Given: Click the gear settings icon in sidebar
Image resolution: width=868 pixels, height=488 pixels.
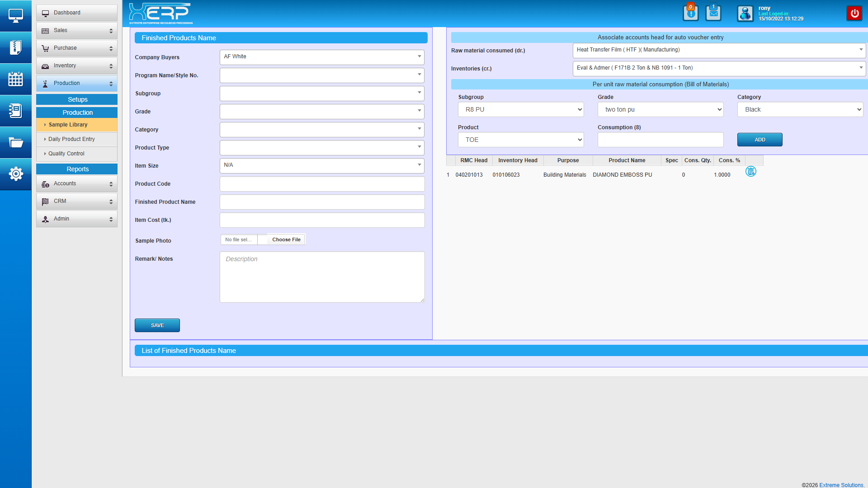Looking at the screenshot, I should pyautogui.click(x=15, y=174).
